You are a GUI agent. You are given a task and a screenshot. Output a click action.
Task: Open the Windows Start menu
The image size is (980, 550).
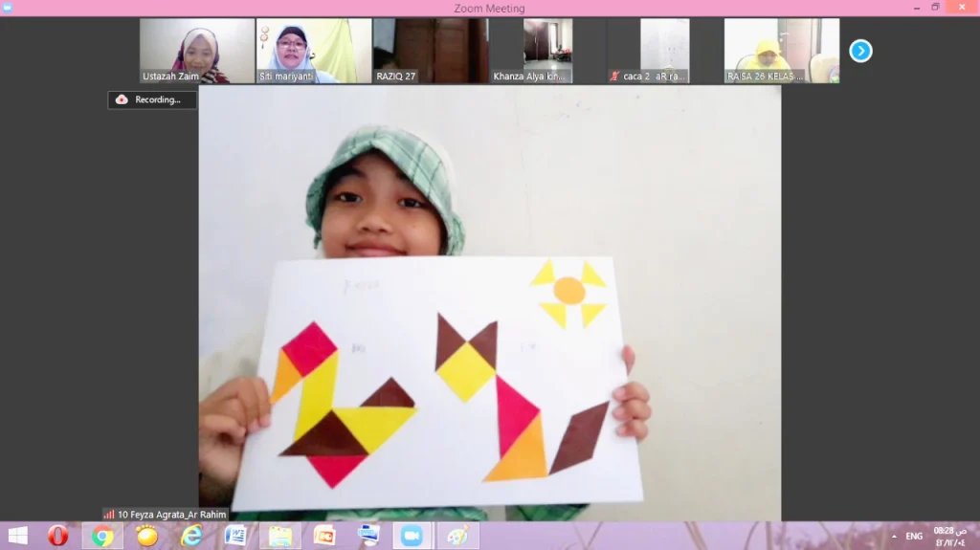click(x=17, y=536)
